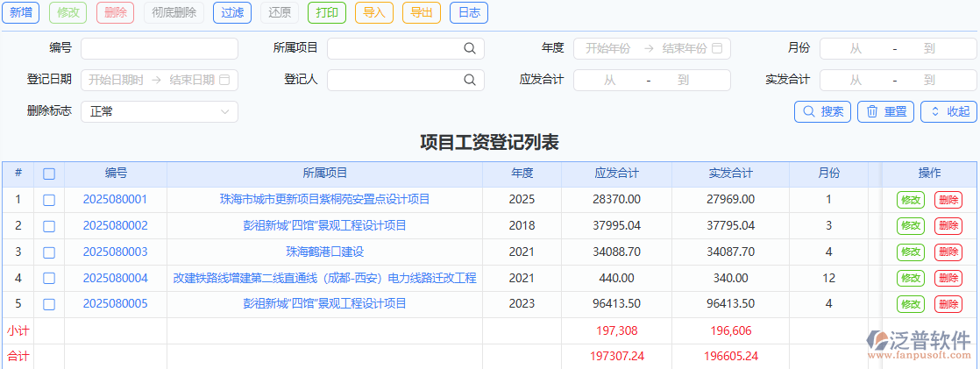Image resolution: width=980 pixels, height=369 pixels.
Task: Click 修改 in row 2025080002
Action: [911, 226]
